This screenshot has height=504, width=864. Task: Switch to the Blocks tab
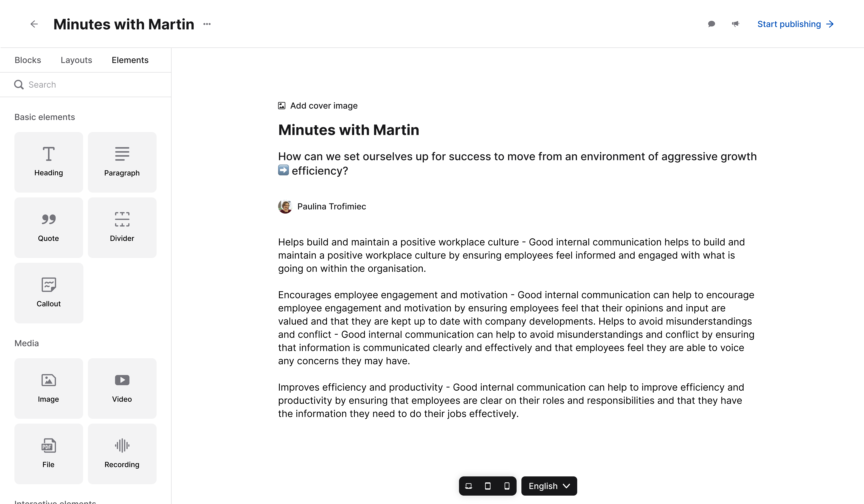click(x=28, y=60)
